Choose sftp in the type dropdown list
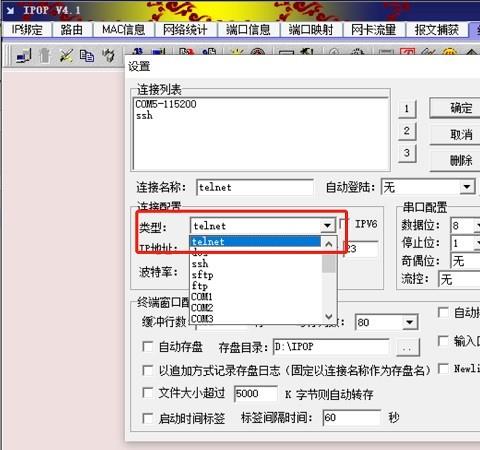This screenshot has width=480, height=450. 255,275
